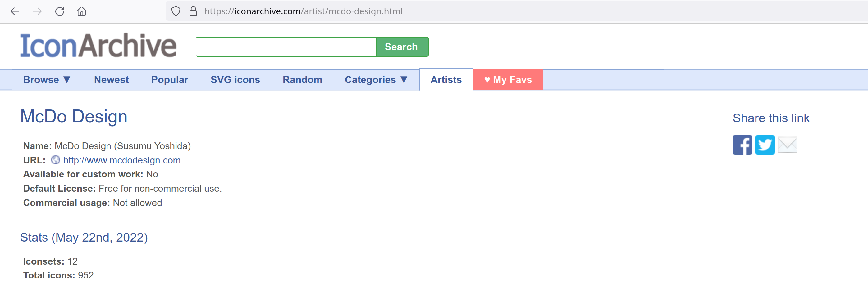This screenshot has width=868, height=294.
Task: Click the browser back arrow
Action: click(15, 11)
